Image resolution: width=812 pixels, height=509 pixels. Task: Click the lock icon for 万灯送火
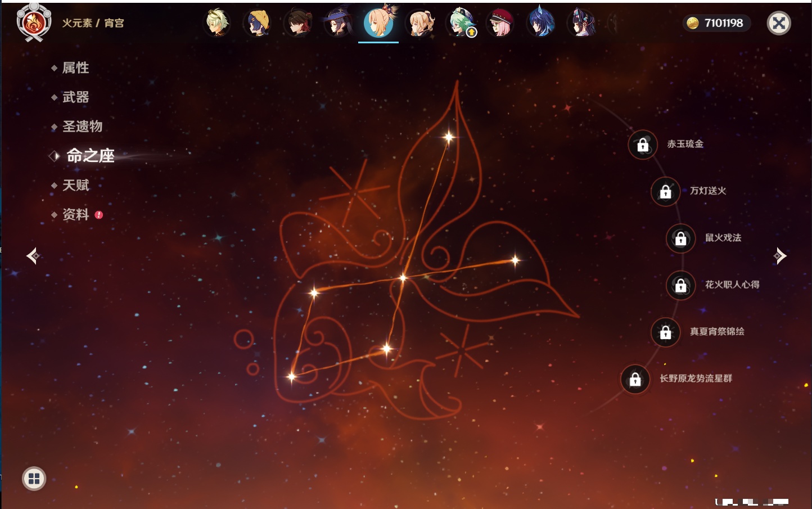pyautogui.click(x=666, y=191)
